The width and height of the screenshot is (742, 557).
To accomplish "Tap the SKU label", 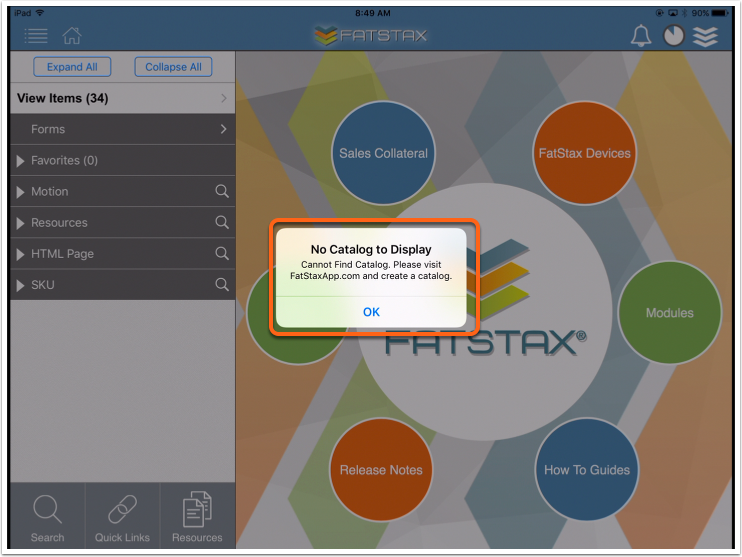I will tap(43, 285).
